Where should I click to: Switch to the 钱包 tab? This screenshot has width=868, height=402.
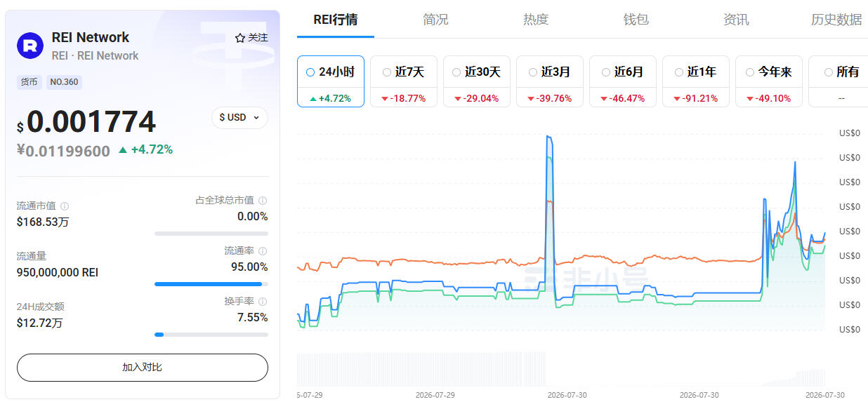[x=636, y=20]
